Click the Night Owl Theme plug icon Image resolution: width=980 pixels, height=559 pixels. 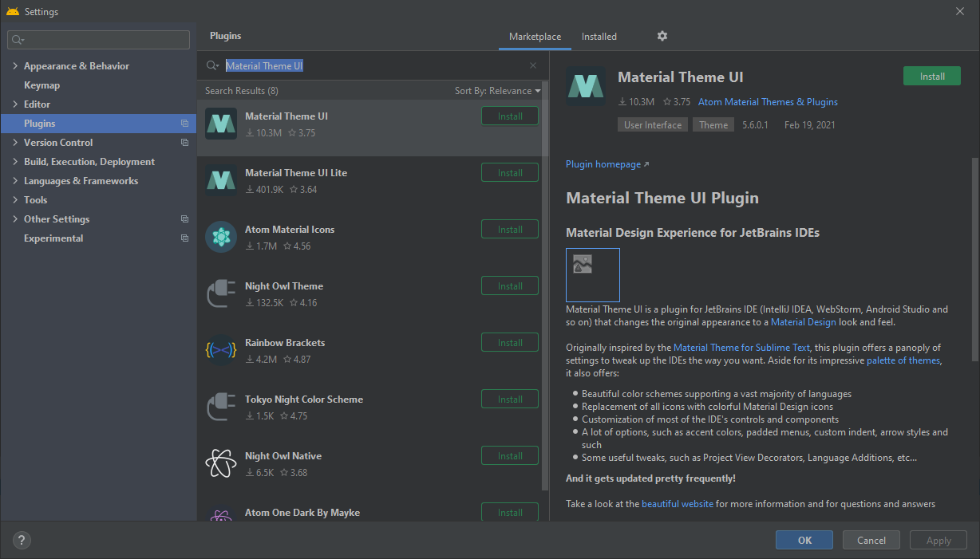click(x=221, y=293)
